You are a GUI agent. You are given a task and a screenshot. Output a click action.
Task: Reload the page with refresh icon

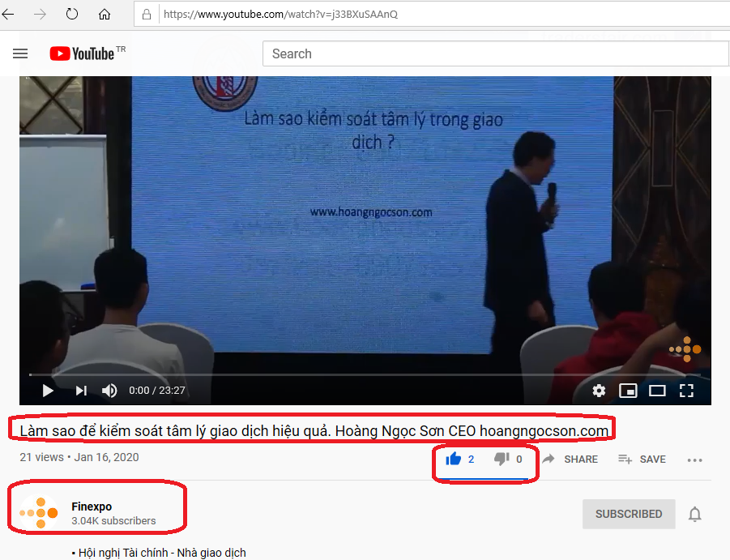[x=71, y=14]
